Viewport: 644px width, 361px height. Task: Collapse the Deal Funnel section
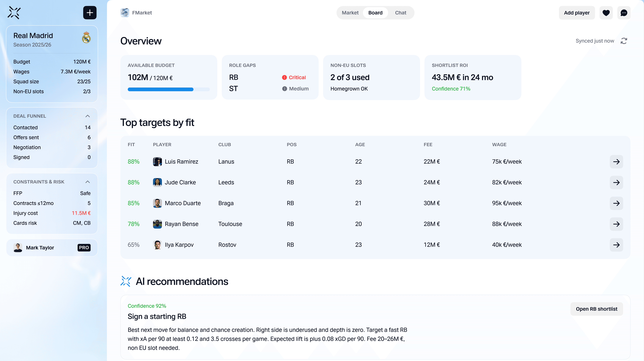[x=88, y=116]
